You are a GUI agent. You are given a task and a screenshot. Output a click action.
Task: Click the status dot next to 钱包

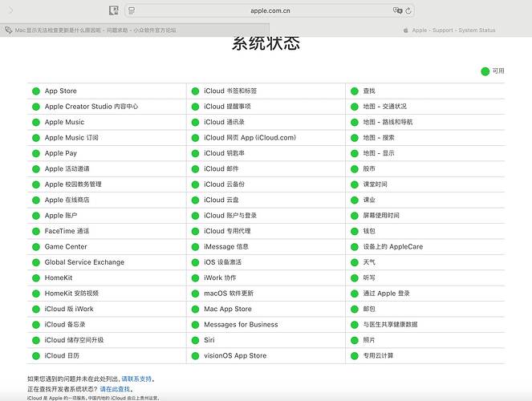(355, 232)
